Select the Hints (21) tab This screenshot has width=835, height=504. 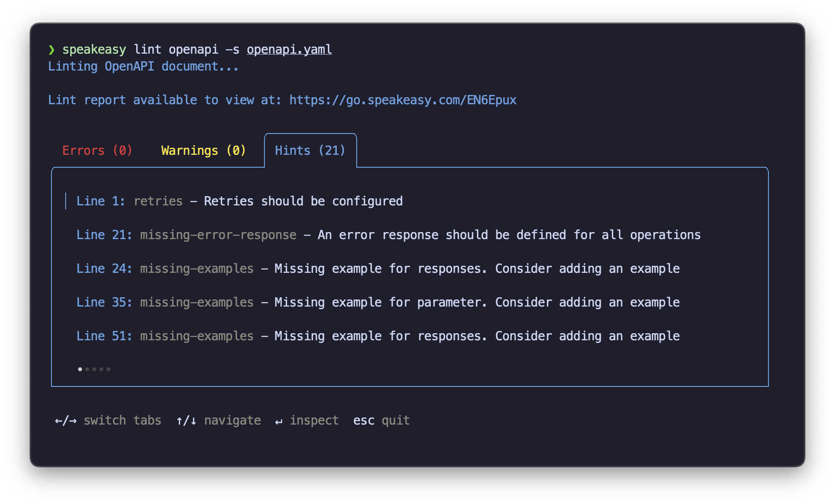pyautogui.click(x=310, y=150)
